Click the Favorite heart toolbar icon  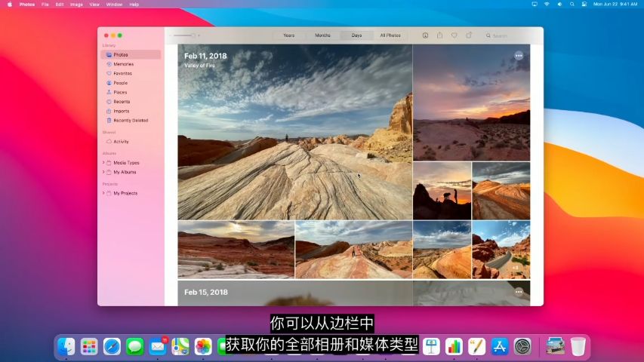[x=454, y=35]
